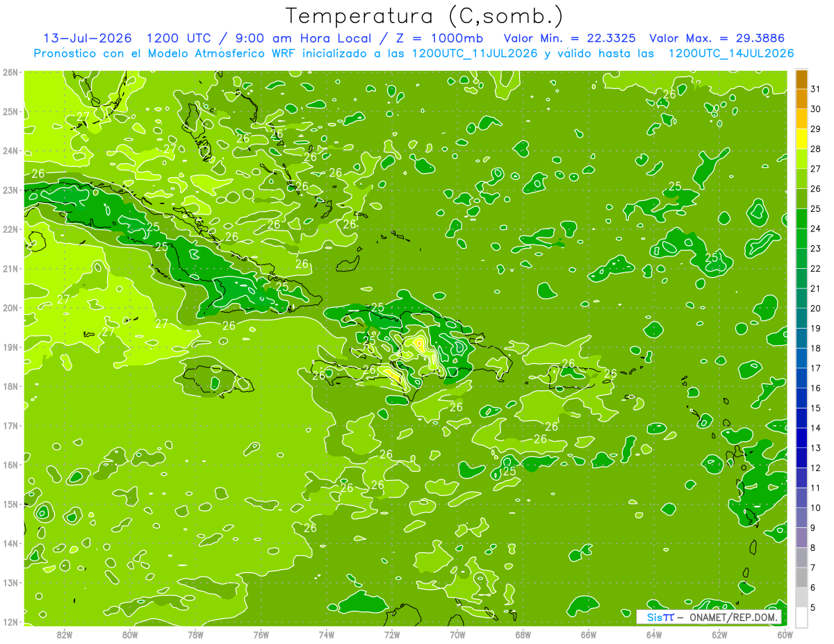The height and width of the screenshot is (644, 834).
Task: Click the "82W" longitude axis label
Action: (x=65, y=634)
